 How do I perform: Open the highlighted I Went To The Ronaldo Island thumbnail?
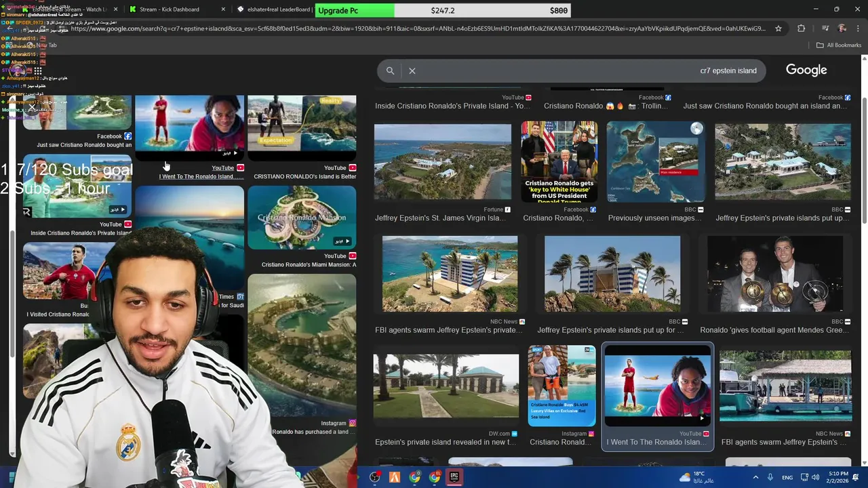point(658,386)
